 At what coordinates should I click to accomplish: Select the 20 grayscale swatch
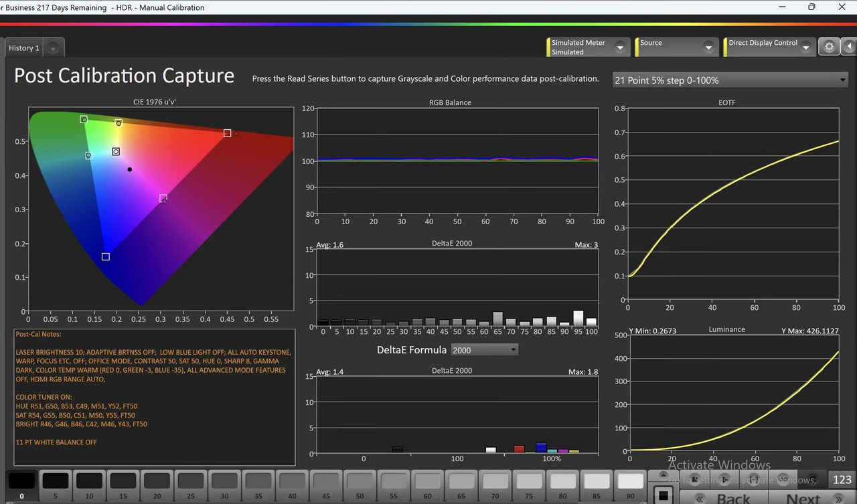point(157,485)
